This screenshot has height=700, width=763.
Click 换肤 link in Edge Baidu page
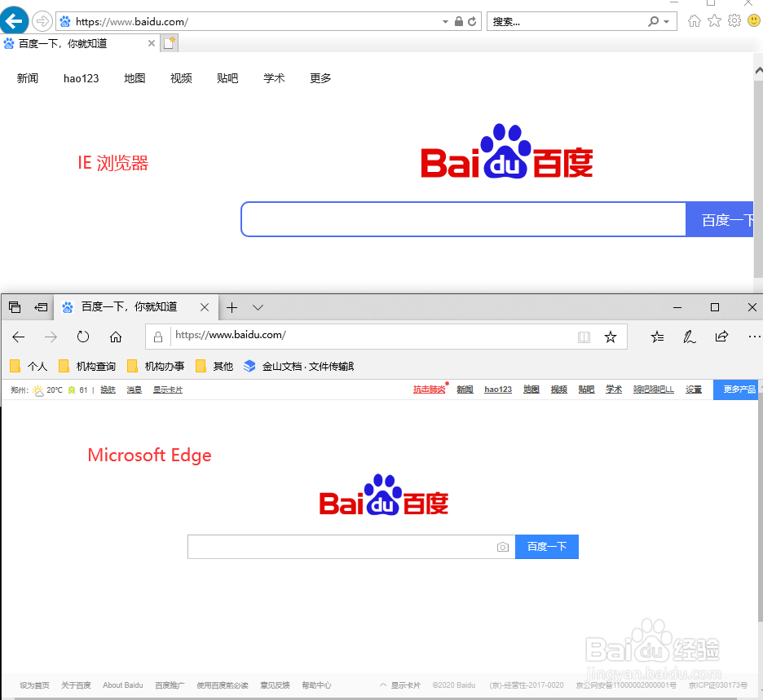(x=108, y=390)
